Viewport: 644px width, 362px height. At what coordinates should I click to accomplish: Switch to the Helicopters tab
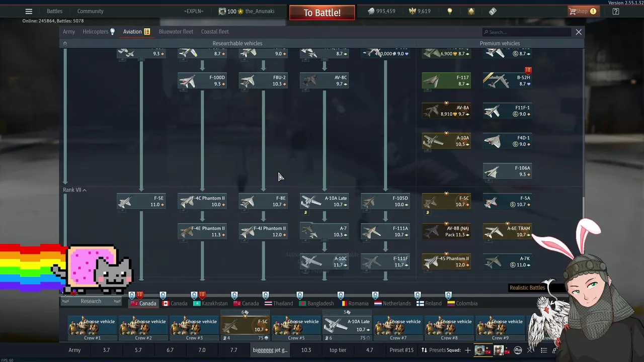99,32
